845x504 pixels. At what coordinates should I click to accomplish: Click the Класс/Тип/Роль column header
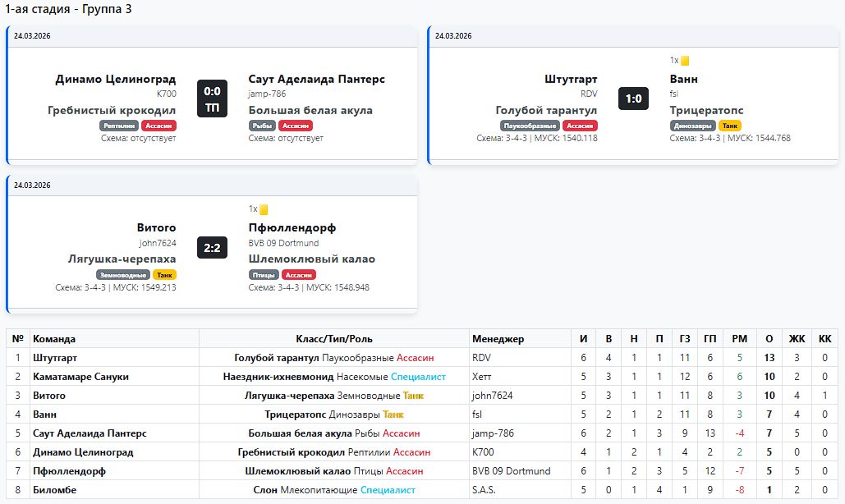point(333,339)
